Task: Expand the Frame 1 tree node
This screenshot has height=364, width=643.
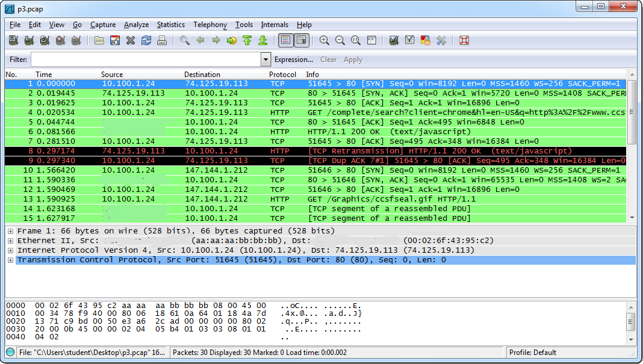Action: [x=11, y=231]
